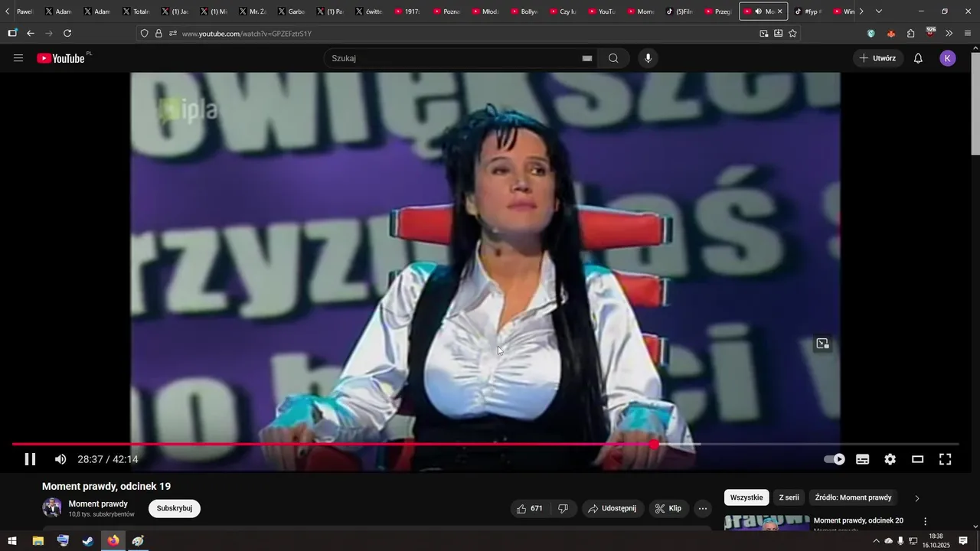Switch to the 1917 YouTube tab

(407, 11)
